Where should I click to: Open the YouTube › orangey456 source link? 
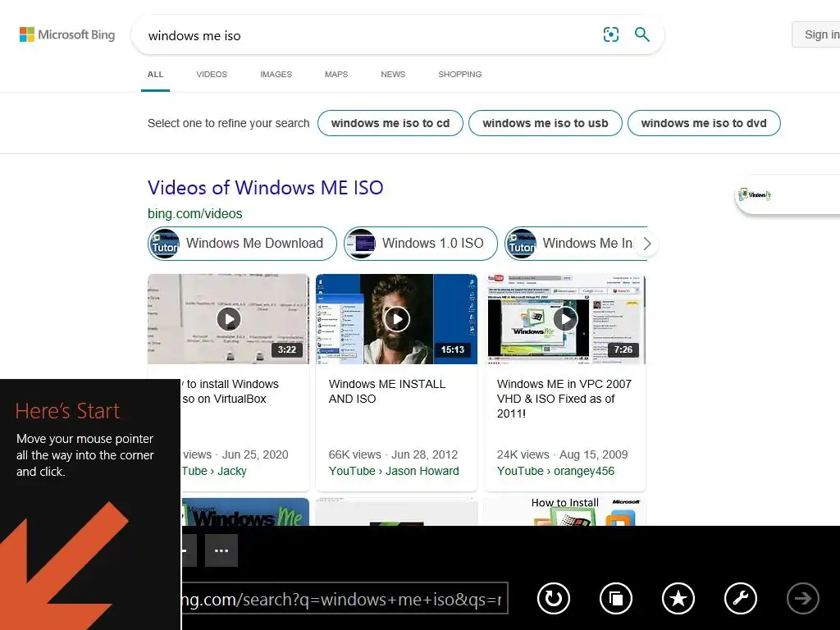tap(555, 471)
